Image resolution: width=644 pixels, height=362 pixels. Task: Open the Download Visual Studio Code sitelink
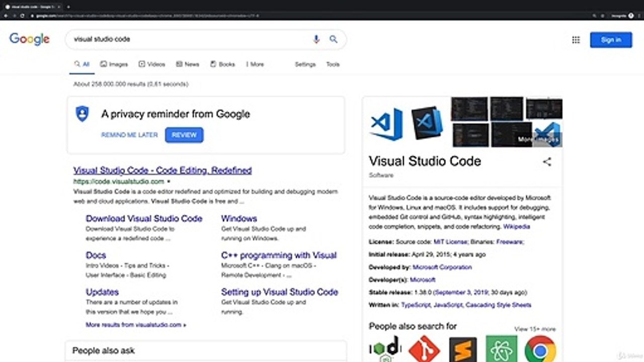point(144,219)
